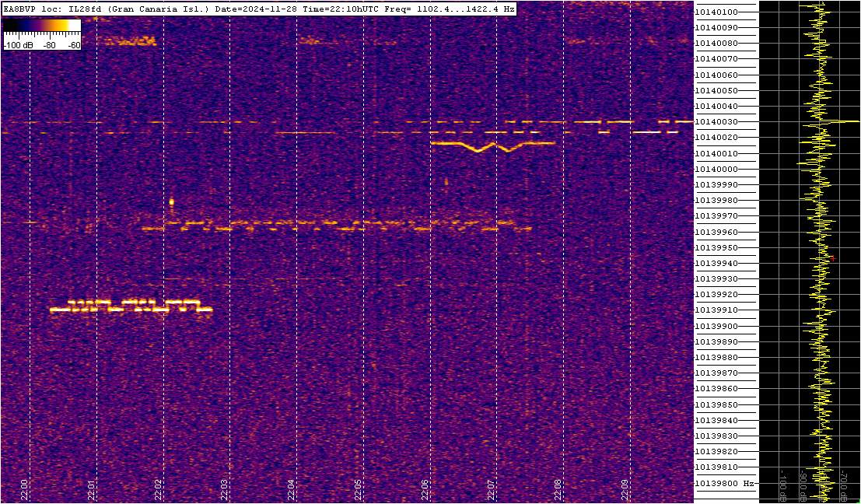Click the long dashed signal trace near 10139965 Hz
The image size is (861, 504).
pos(337,226)
